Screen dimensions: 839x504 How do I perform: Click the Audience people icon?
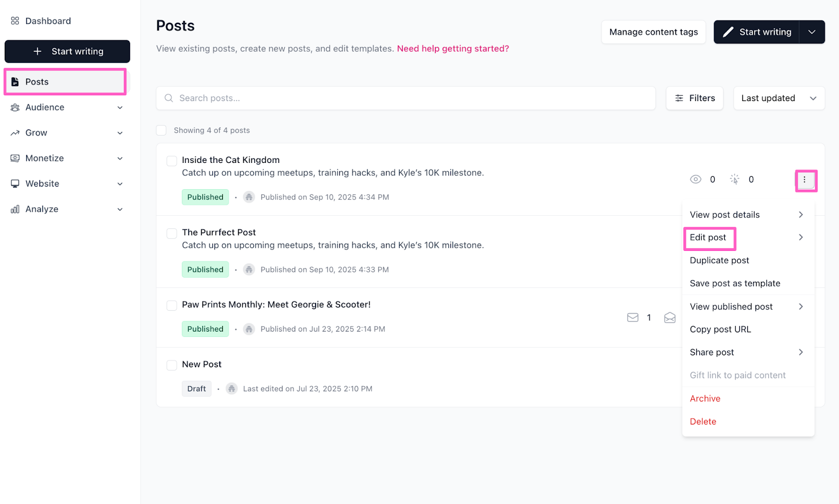15,107
